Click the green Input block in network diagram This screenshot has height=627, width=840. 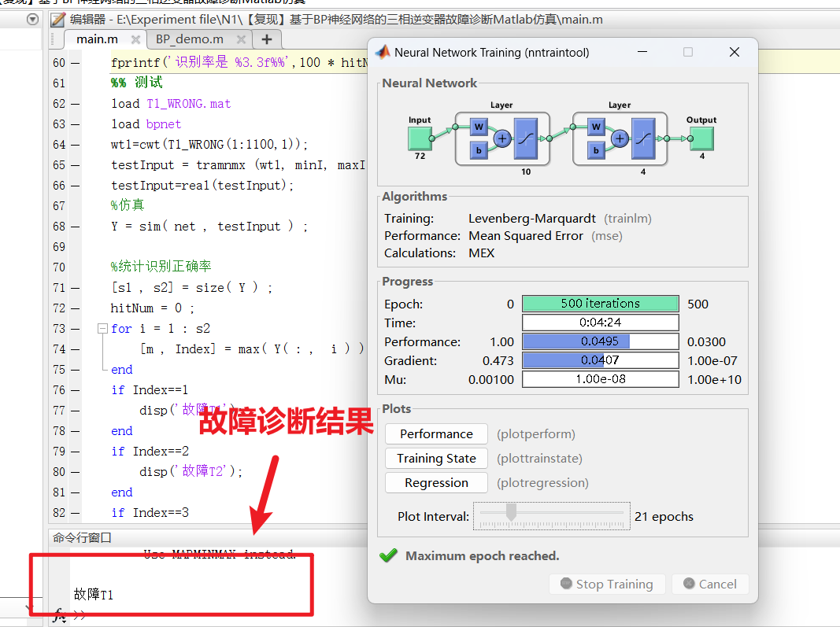420,138
